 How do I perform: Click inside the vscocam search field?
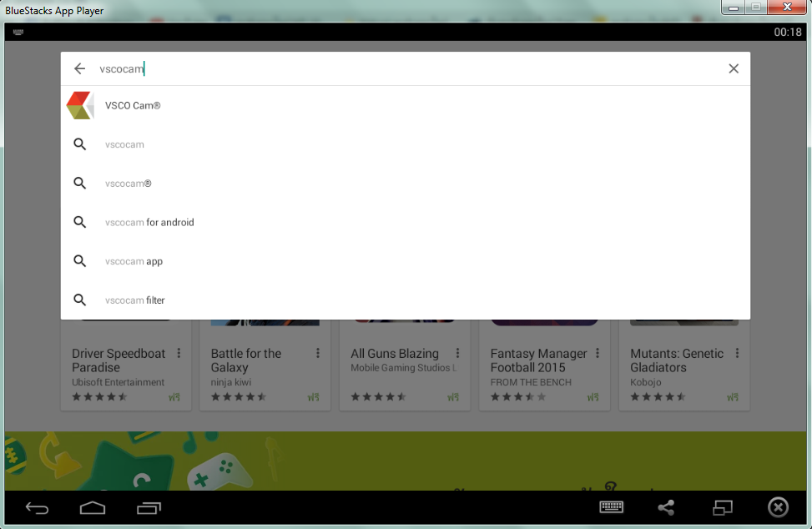pyautogui.click(x=404, y=69)
